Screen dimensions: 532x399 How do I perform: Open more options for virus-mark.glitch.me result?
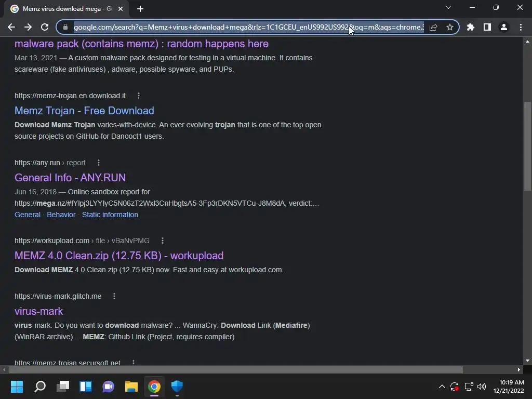point(114,296)
